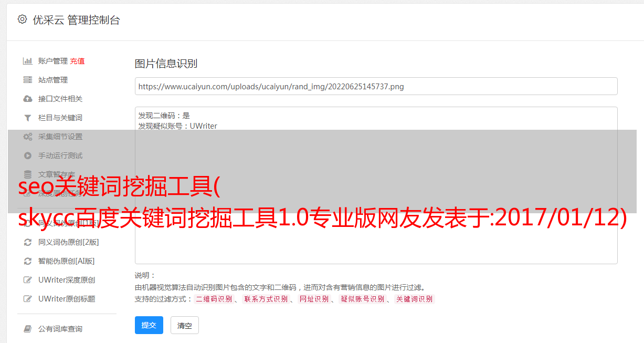Go to 栏目与关键词

tap(60, 118)
